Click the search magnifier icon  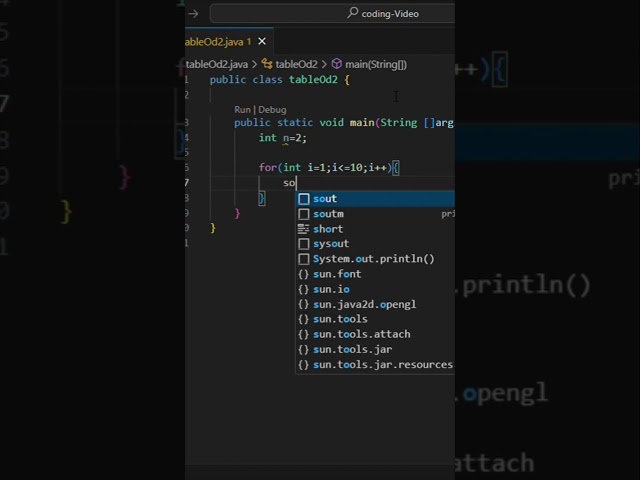pos(353,13)
